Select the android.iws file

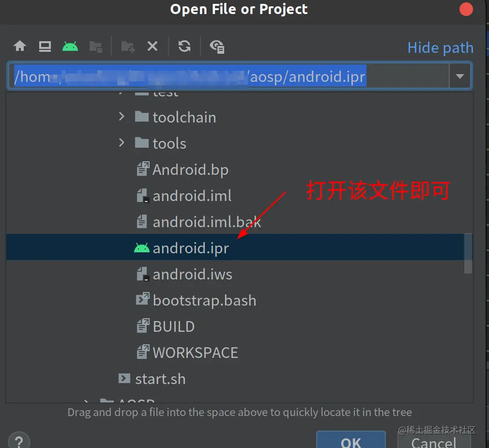pyautogui.click(x=192, y=274)
